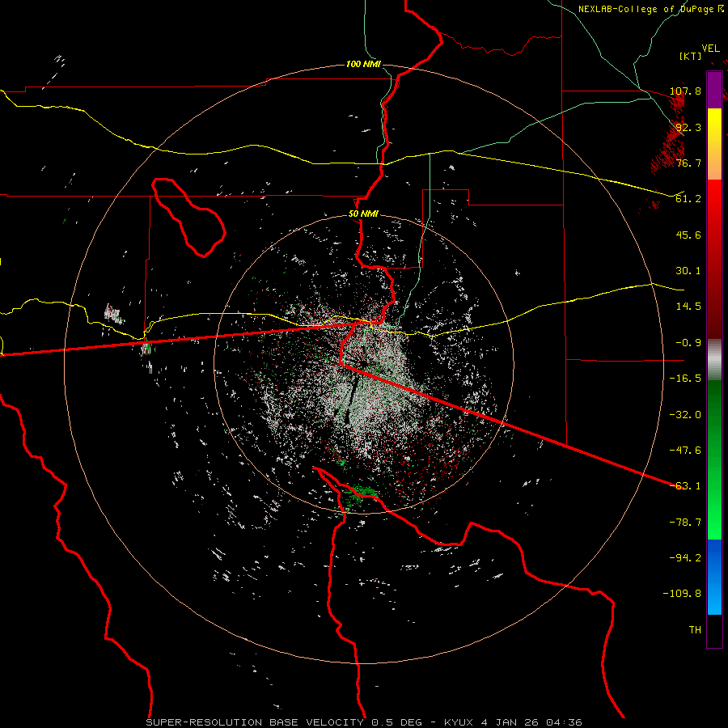728x728 pixels.
Task: Click the oval red-outlined region on map
Action: point(188,217)
